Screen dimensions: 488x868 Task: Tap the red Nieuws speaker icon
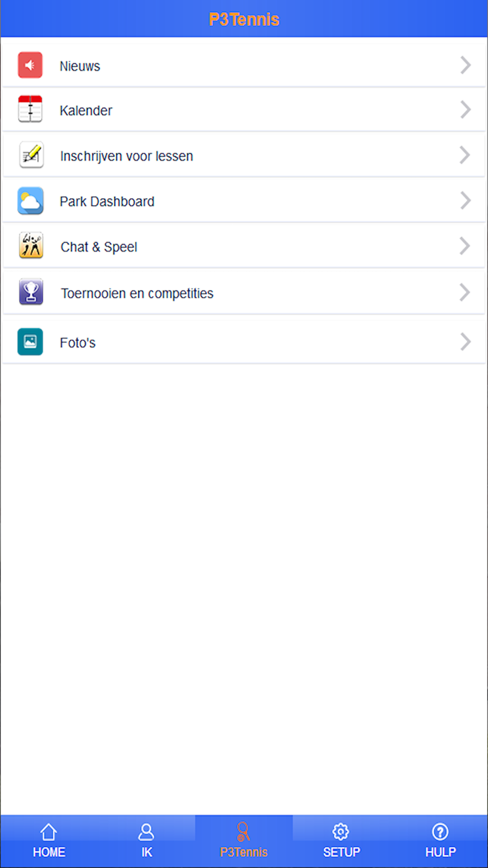pyautogui.click(x=30, y=65)
